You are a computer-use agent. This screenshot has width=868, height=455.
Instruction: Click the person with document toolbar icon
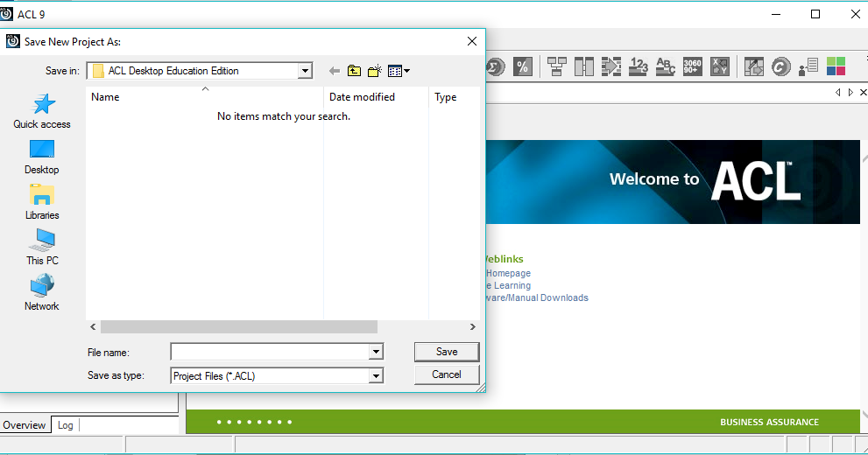point(808,66)
